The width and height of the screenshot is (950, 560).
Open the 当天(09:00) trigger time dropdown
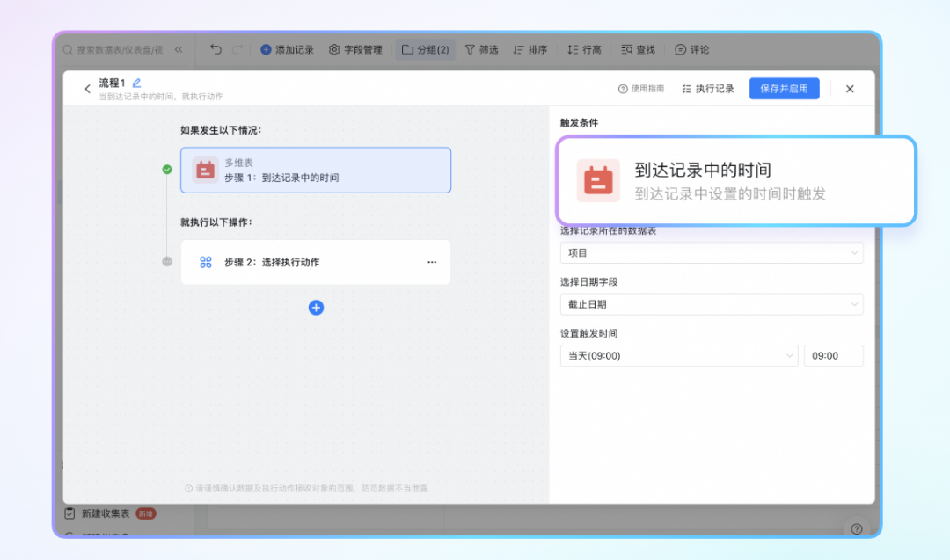click(x=678, y=356)
